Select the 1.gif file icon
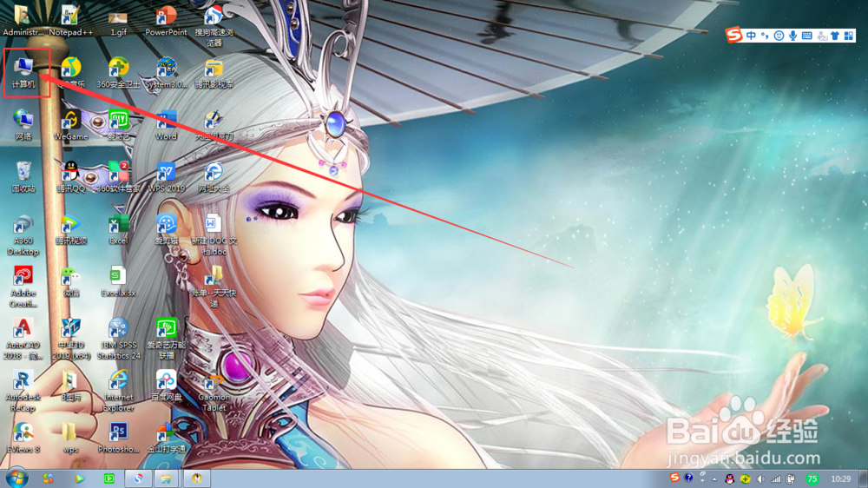This screenshot has height=488, width=868. [x=118, y=23]
